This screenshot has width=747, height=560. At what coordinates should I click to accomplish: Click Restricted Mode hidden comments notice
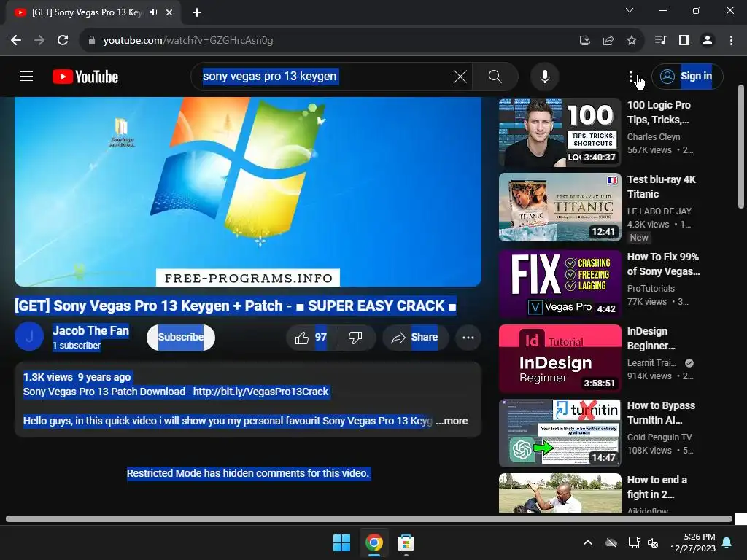pyautogui.click(x=248, y=473)
